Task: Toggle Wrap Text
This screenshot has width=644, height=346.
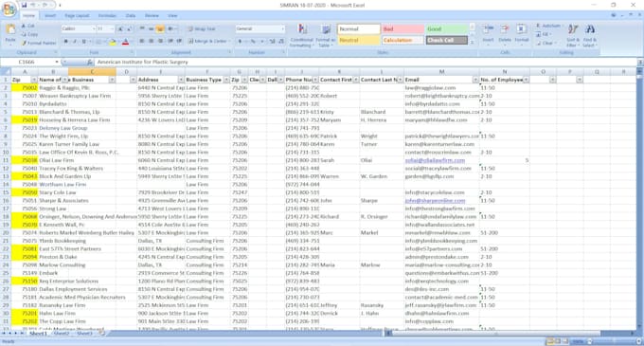Action: click(202, 29)
